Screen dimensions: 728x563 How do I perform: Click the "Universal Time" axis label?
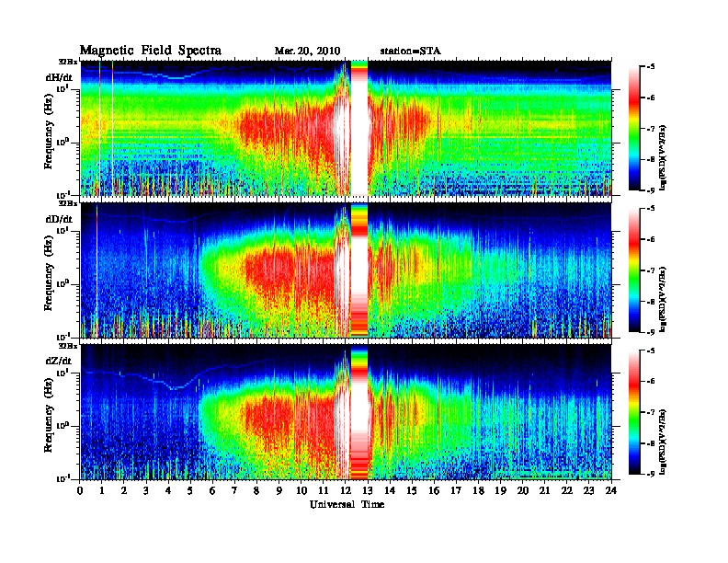pyautogui.click(x=347, y=504)
